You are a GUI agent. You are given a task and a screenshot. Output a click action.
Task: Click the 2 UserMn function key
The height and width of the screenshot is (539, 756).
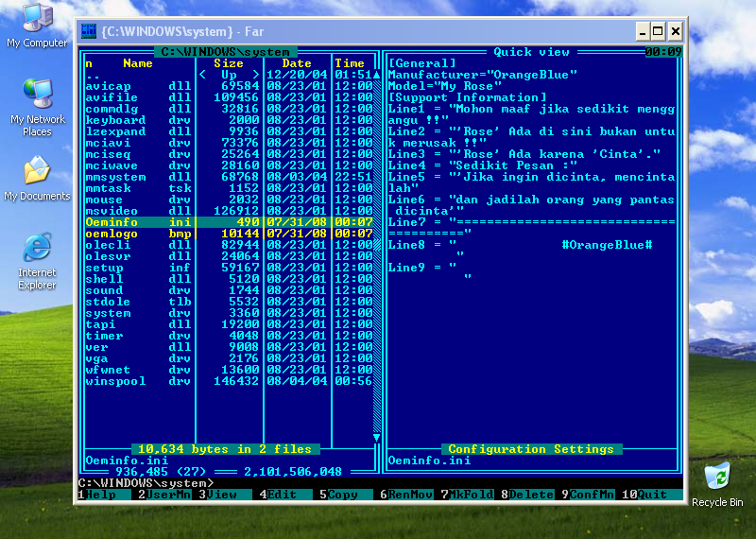(164, 495)
